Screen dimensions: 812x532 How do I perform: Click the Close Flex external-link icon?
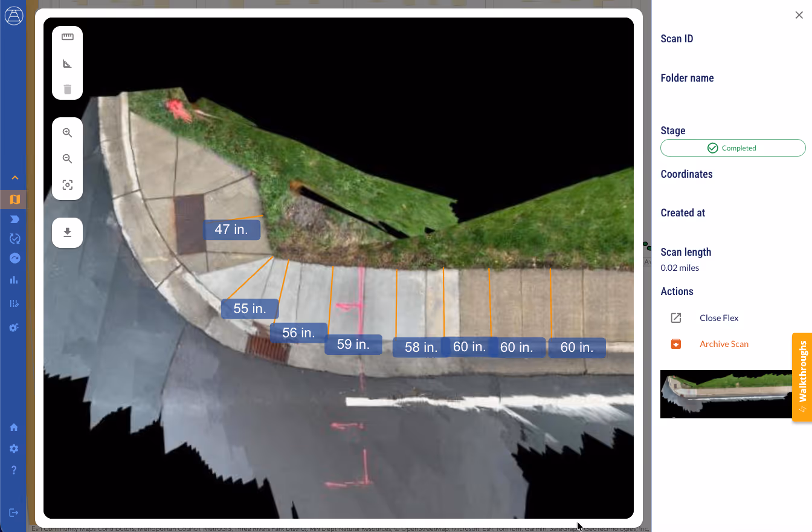click(x=676, y=318)
